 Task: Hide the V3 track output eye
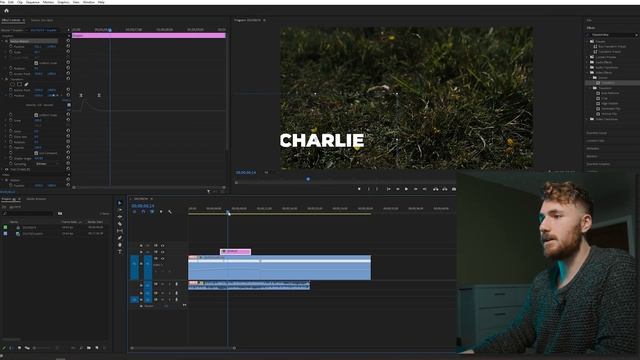[x=162, y=246]
